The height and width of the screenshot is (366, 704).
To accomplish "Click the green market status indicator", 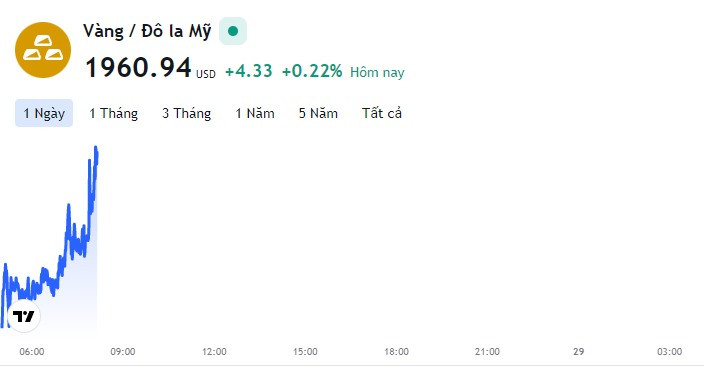I will click(x=233, y=31).
